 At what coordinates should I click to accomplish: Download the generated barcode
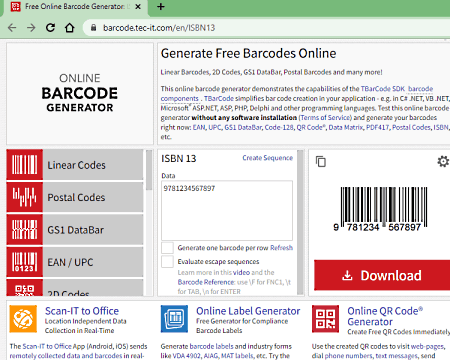point(382,275)
